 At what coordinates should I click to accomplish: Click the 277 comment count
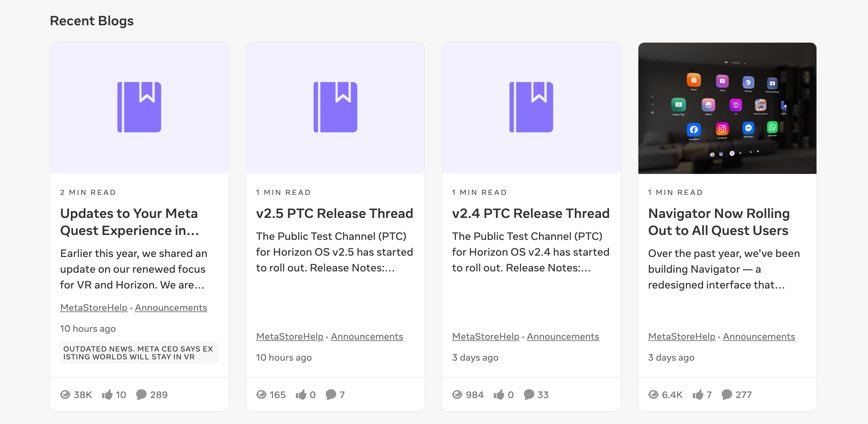744,394
